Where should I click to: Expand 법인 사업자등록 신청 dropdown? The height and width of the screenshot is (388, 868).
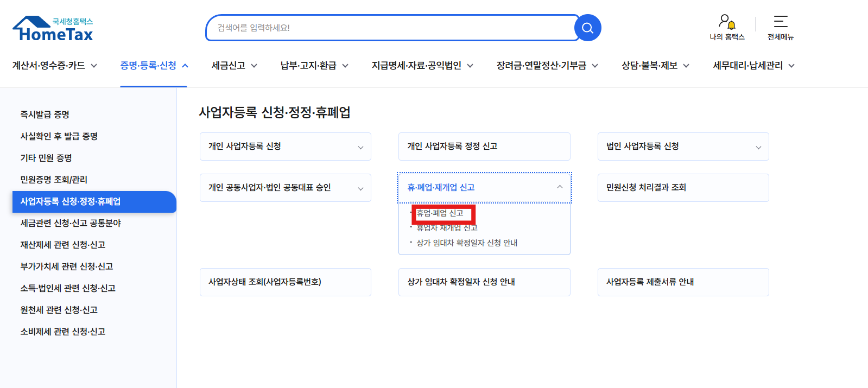click(x=683, y=147)
